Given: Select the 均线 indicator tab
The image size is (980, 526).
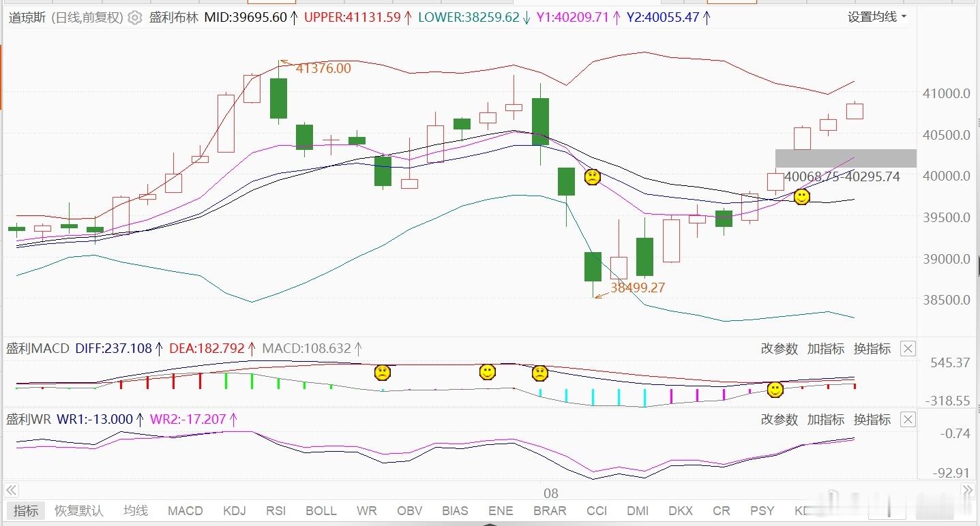Looking at the screenshot, I should (x=136, y=510).
